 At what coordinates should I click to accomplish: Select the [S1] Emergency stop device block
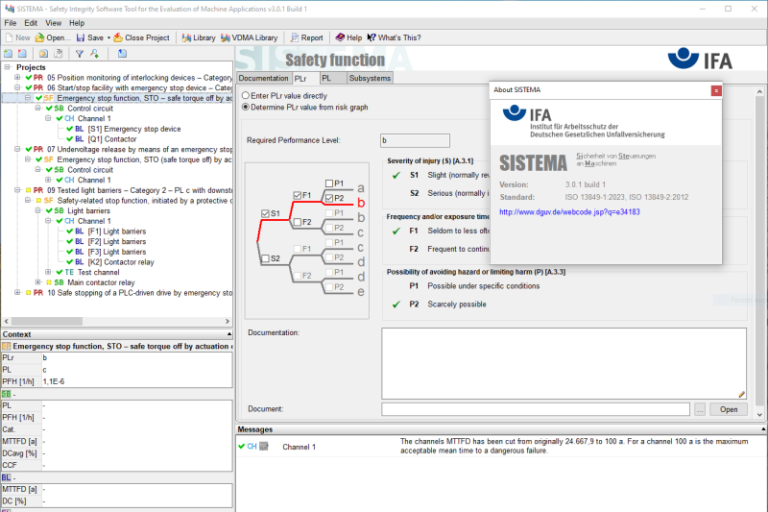pyautogui.click(x=134, y=129)
